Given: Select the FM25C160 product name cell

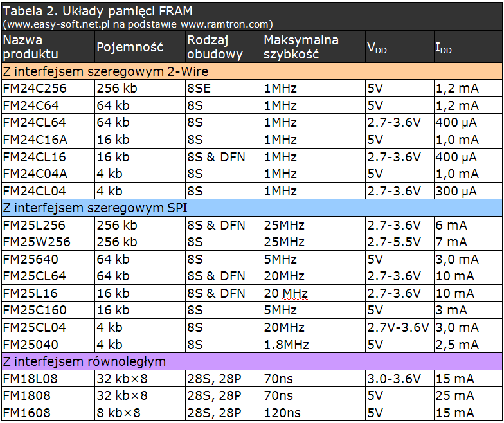Looking at the screenshot, I should click(x=48, y=310).
